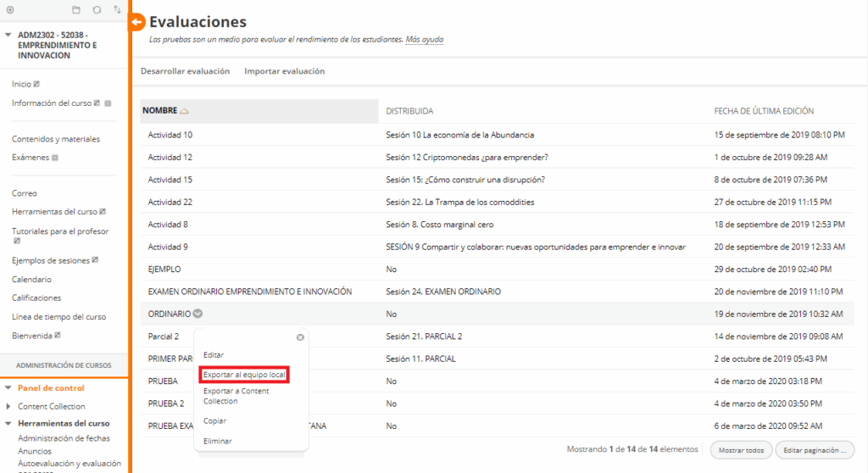Click the hidden-link icon beside Inicio

[x=36, y=84]
